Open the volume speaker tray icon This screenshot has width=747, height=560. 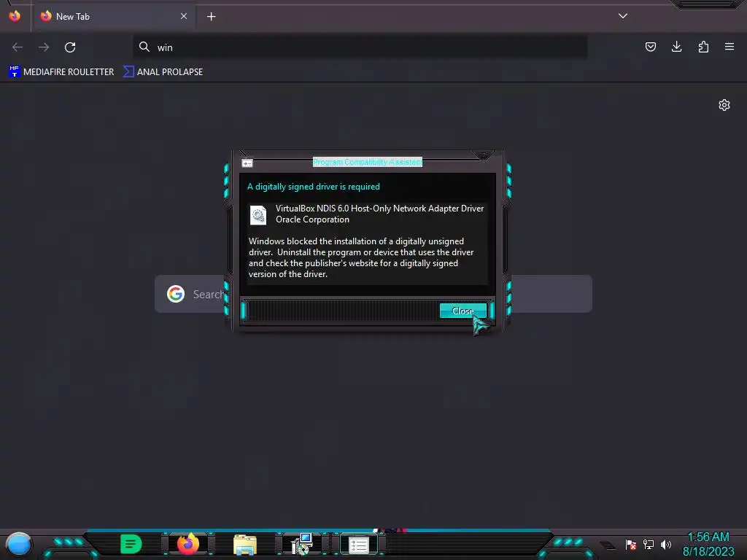click(x=666, y=544)
